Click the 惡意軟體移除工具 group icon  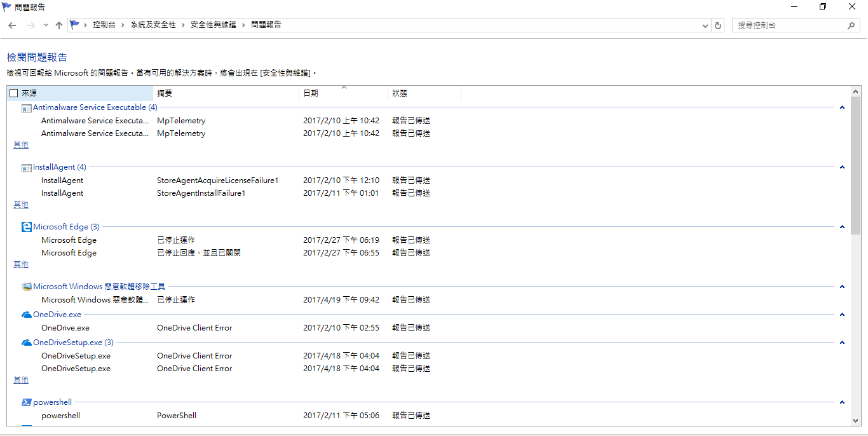(27, 287)
